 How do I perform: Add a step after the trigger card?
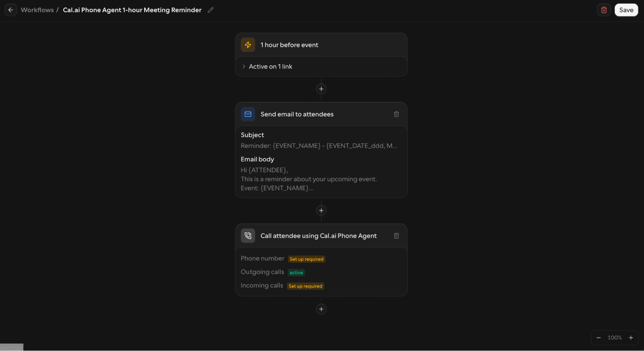coord(321,89)
